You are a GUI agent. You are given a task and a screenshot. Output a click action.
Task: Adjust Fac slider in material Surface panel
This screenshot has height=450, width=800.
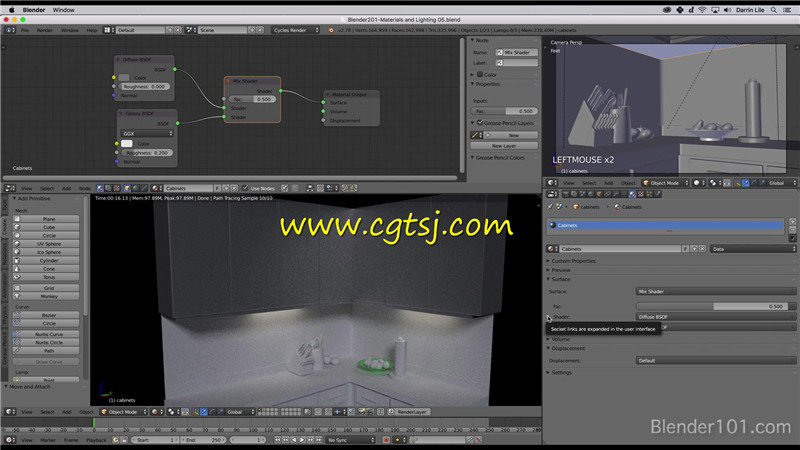coord(712,306)
